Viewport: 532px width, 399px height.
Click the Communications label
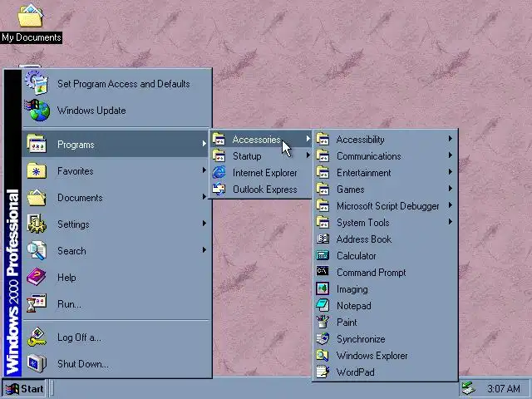point(369,156)
